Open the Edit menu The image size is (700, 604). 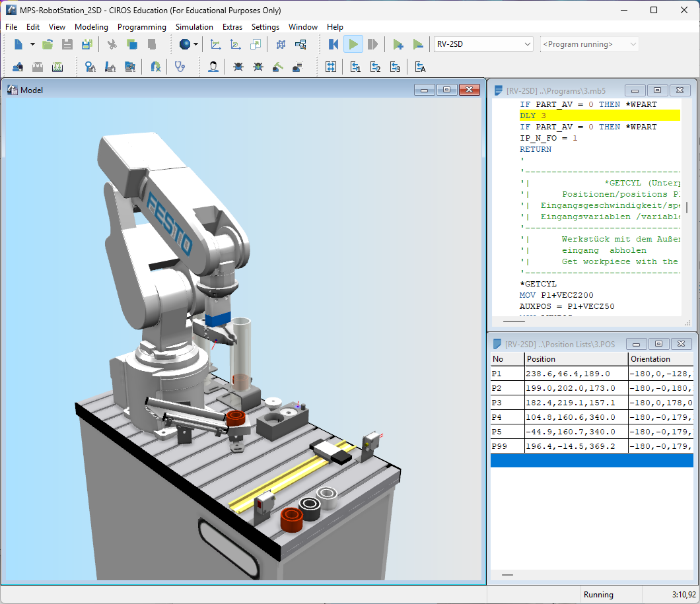[33, 27]
